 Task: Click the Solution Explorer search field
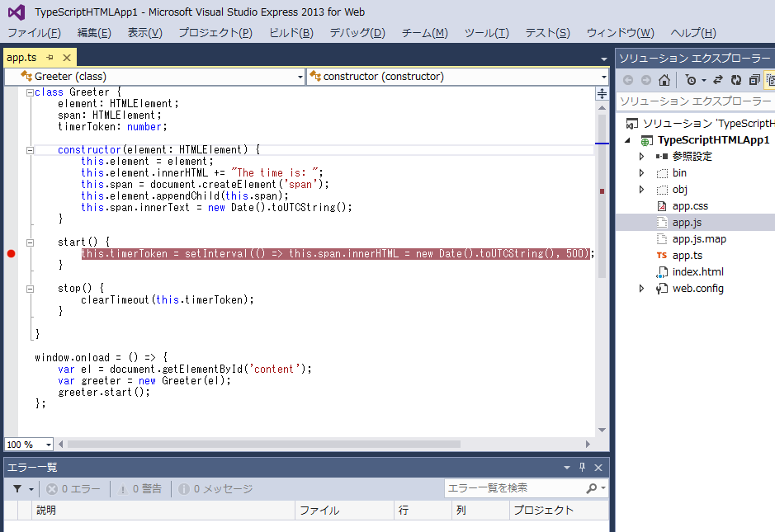(x=696, y=101)
